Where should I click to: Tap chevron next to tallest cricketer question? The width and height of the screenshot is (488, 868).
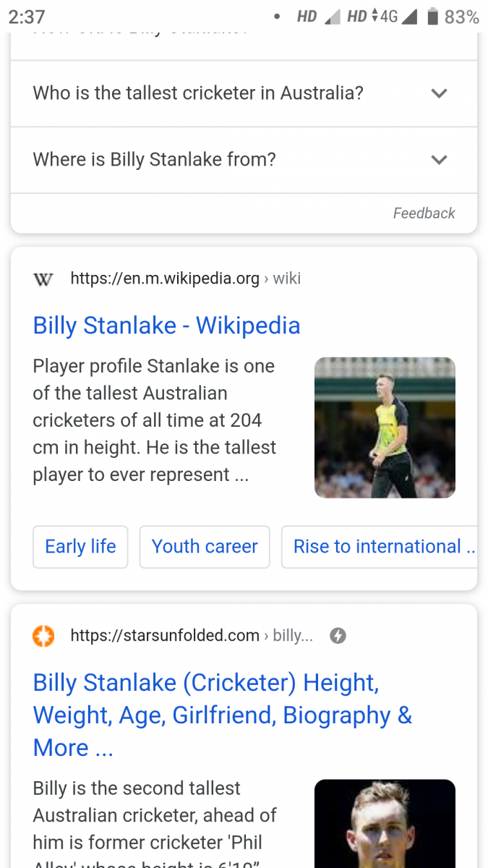tap(439, 93)
